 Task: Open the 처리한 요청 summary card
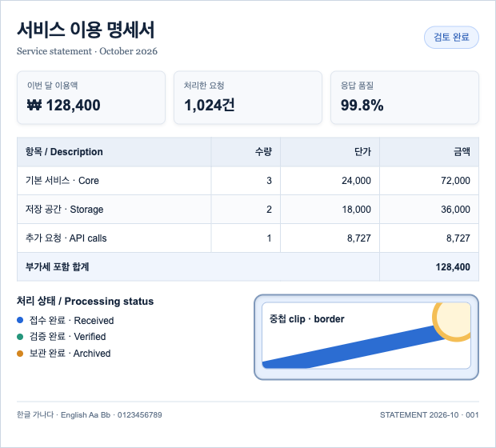click(x=248, y=98)
